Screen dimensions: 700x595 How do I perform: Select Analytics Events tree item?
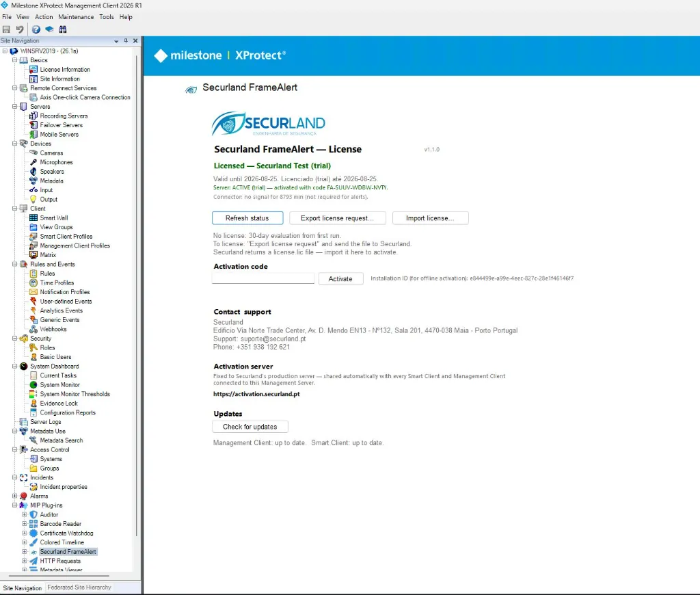pyautogui.click(x=61, y=310)
